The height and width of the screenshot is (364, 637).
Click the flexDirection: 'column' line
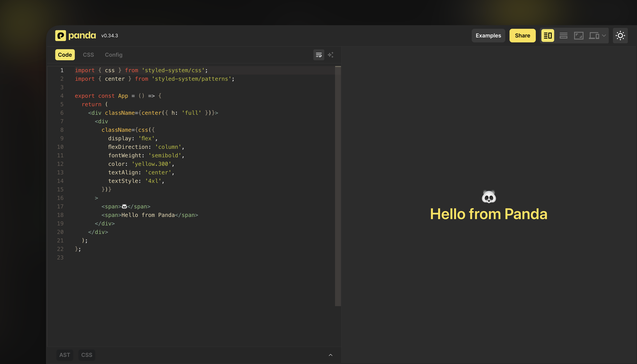(146, 147)
